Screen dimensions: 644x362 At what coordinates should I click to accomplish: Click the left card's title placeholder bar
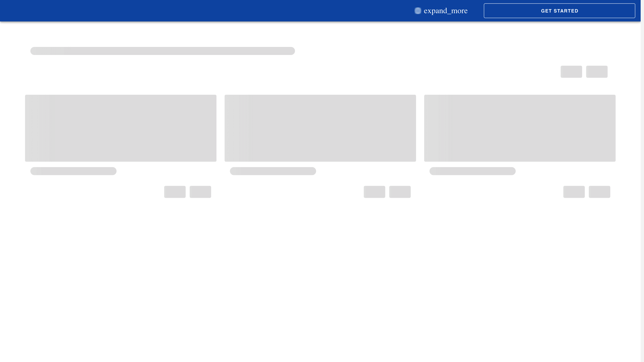pyautogui.click(x=73, y=171)
